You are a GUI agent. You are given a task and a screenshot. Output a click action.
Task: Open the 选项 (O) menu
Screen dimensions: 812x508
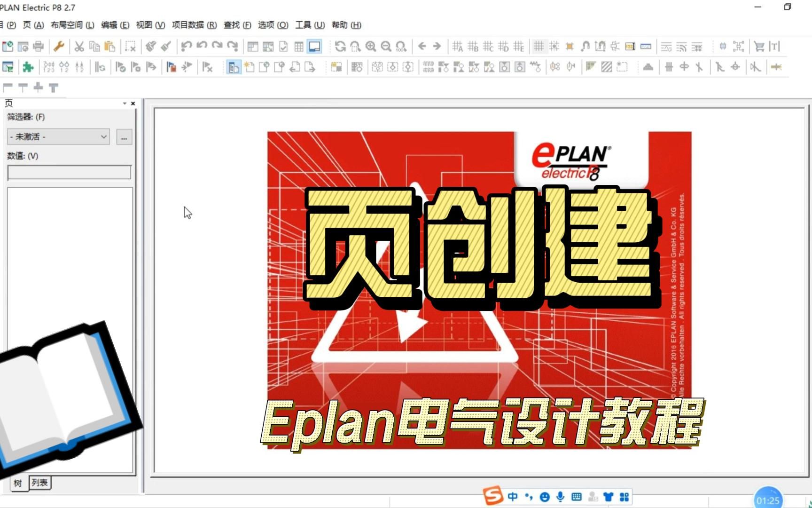click(x=273, y=25)
